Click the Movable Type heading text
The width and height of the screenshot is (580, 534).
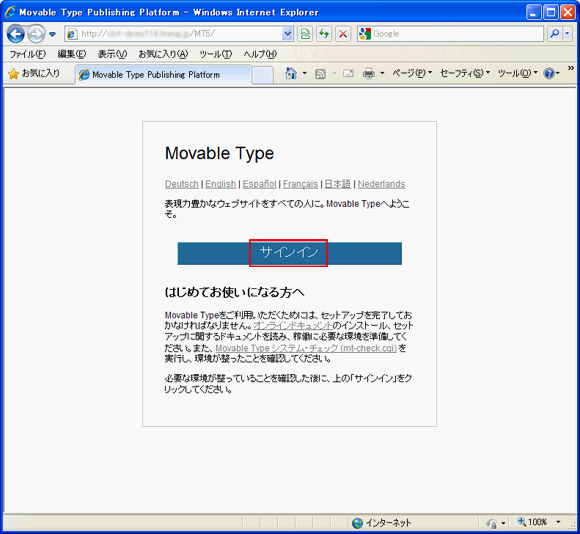click(x=219, y=153)
